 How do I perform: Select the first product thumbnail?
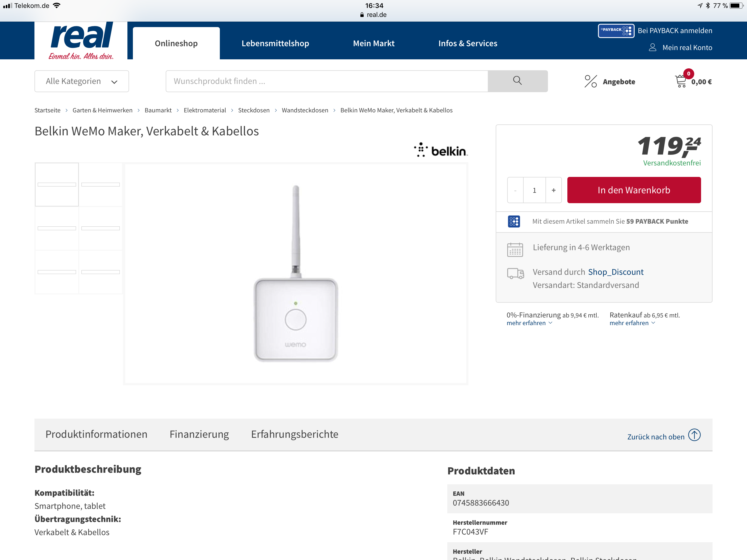coord(57,184)
